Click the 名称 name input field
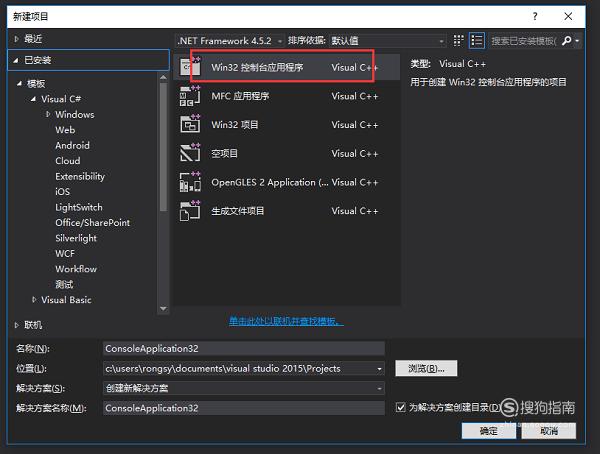Screen dimensions: 600x454 [244, 348]
